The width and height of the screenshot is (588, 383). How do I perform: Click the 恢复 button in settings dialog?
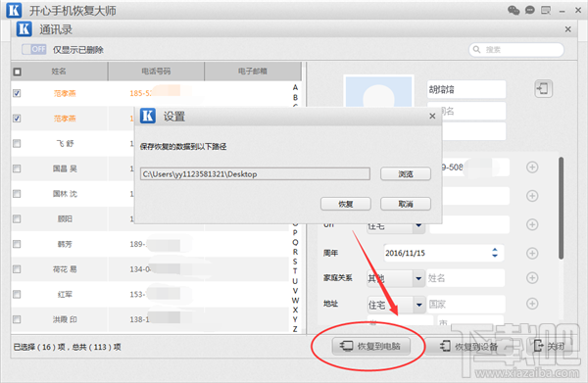pos(346,204)
